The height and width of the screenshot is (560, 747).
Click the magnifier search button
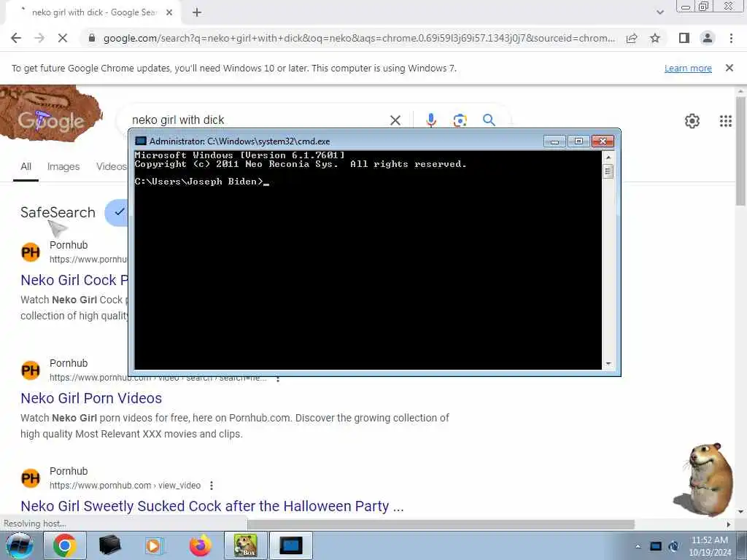(489, 120)
